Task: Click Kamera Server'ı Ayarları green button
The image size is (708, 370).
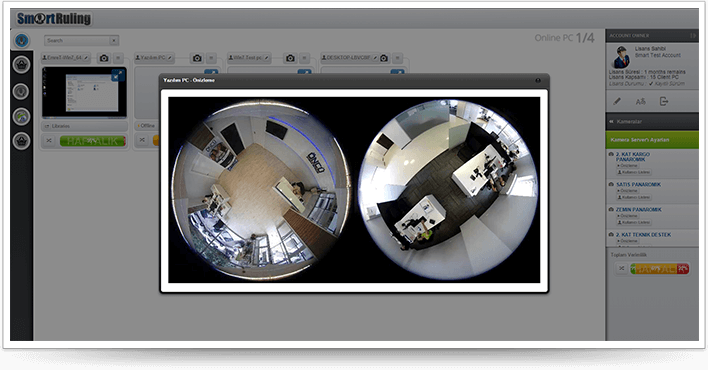Action: click(x=652, y=140)
